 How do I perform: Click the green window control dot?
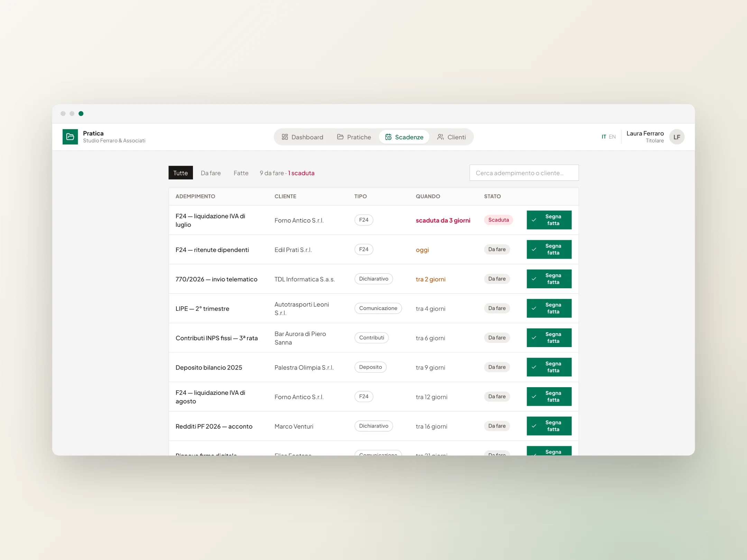[81, 113]
